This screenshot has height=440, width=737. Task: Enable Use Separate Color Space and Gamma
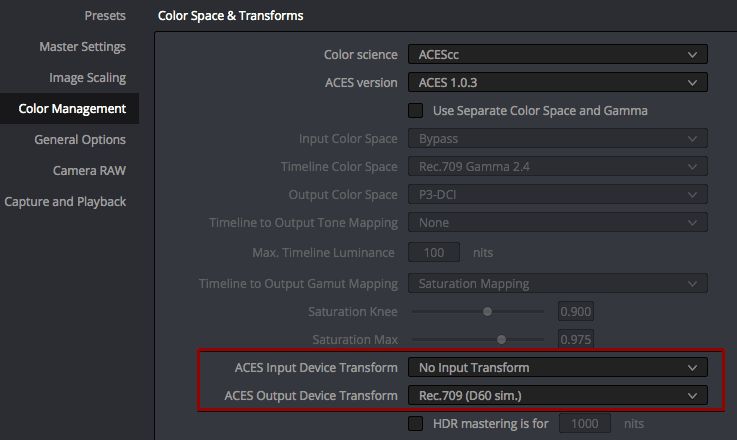tap(416, 110)
